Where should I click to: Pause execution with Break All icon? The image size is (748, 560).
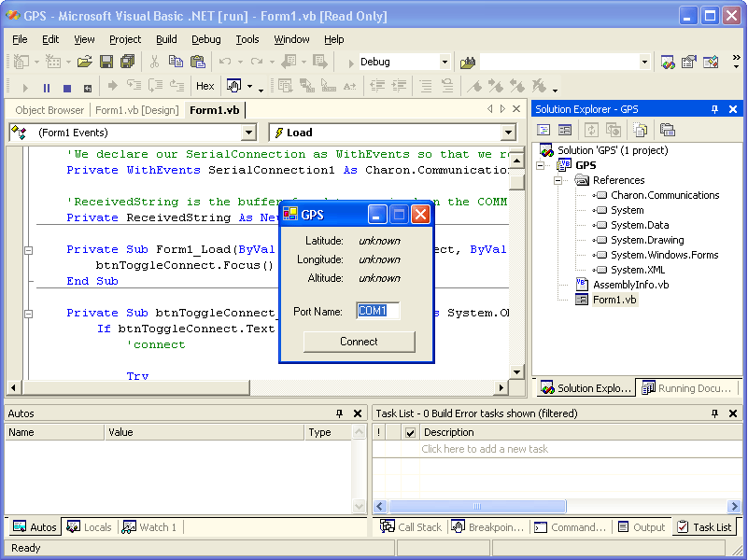(x=47, y=87)
